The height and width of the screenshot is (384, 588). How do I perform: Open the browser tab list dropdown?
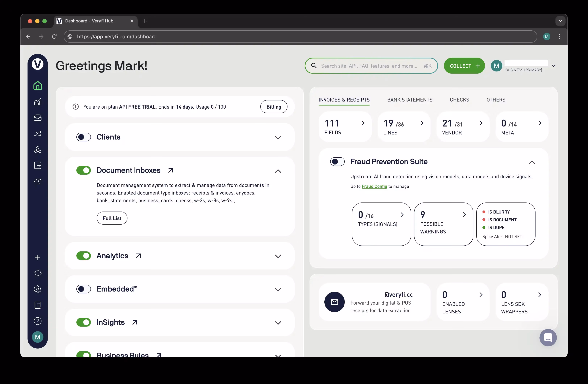pos(560,21)
